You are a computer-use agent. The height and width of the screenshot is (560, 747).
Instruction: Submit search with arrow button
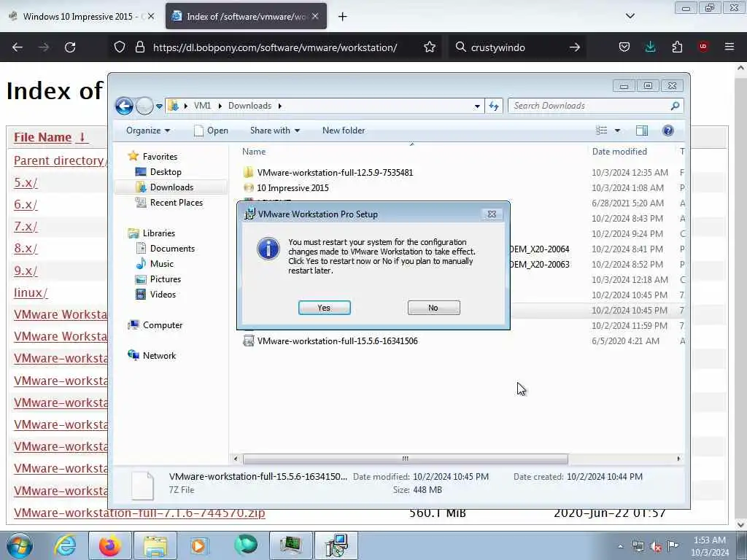pyautogui.click(x=575, y=47)
